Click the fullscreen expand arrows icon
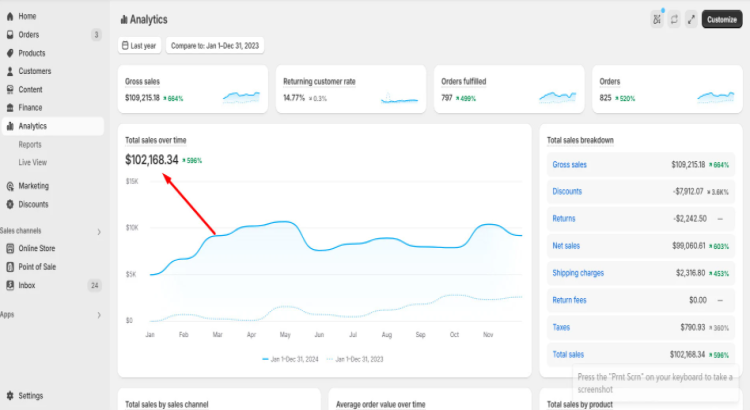This screenshot has width=750, height=410. (x=691, y=19)
